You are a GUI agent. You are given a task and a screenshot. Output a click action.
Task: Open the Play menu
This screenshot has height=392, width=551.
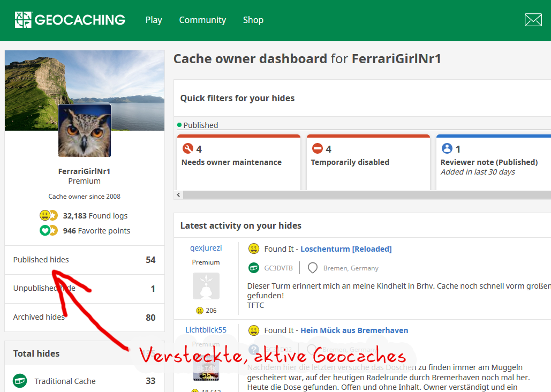(154, 20)
